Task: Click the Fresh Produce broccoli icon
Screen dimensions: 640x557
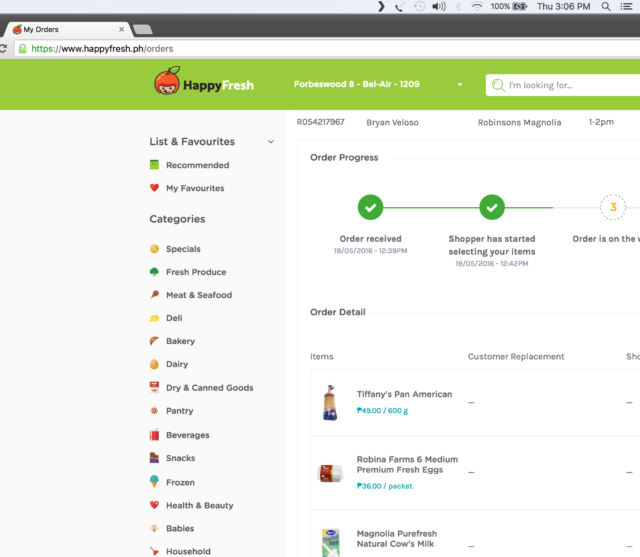Action: tap(154, 272)
